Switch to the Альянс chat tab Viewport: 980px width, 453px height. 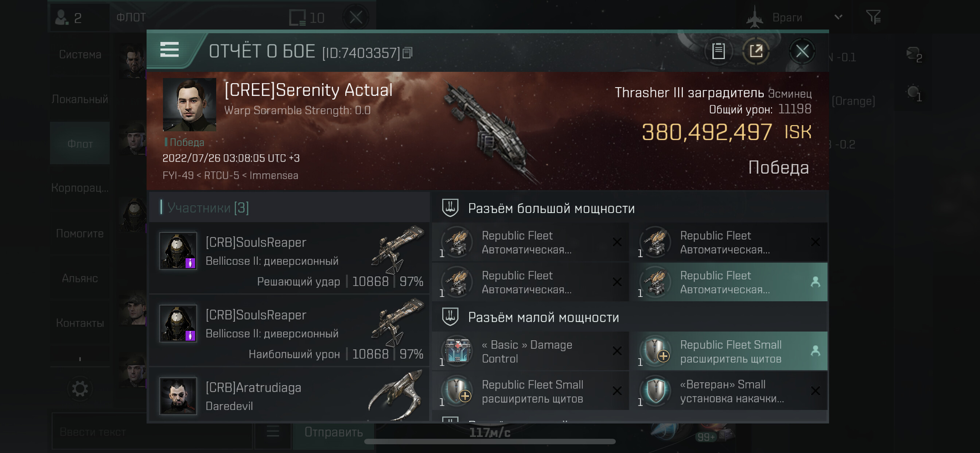point(80,278)
